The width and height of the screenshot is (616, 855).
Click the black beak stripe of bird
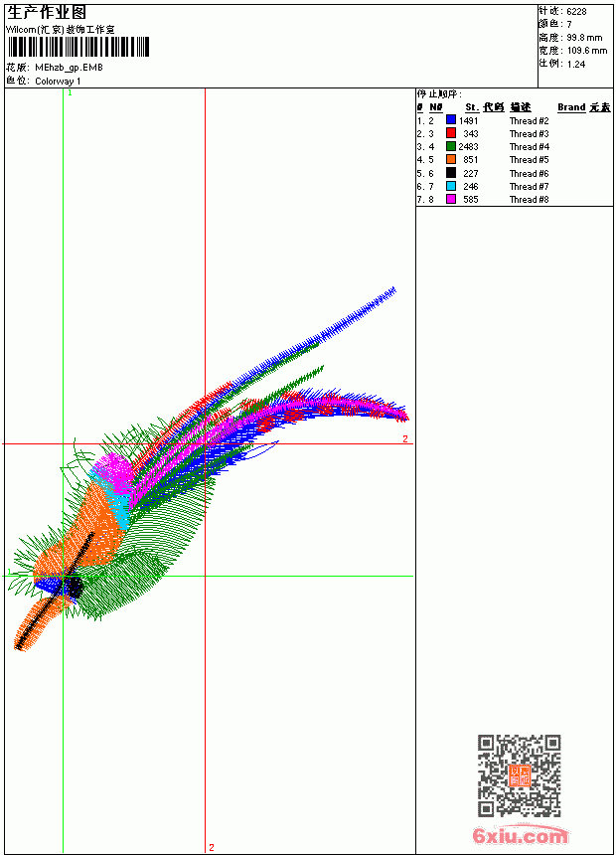click(x=54, y=592)
